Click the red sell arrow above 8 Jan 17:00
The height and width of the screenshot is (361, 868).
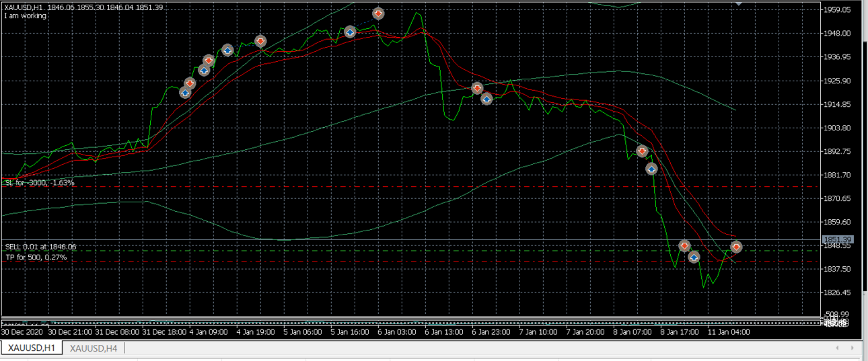[684, 246]
